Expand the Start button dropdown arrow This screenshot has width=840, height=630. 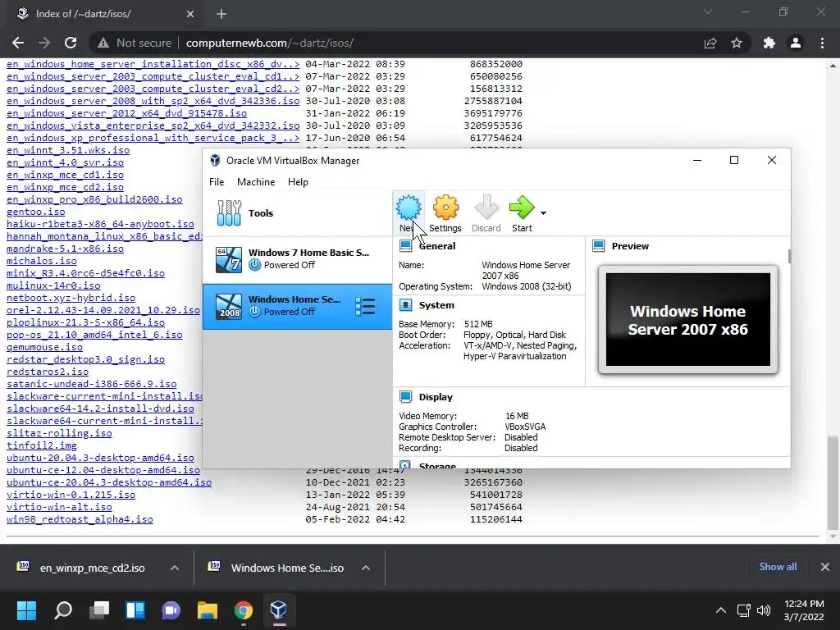click(543, 213)
